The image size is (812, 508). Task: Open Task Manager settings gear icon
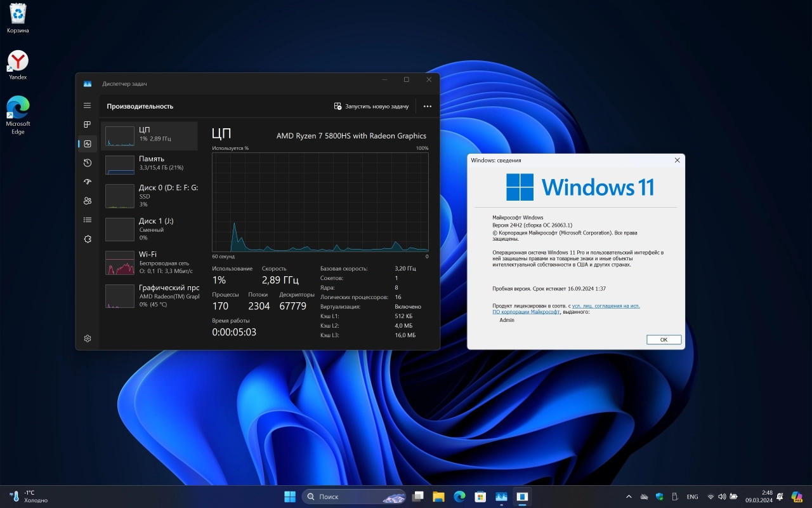click(88, 338)
